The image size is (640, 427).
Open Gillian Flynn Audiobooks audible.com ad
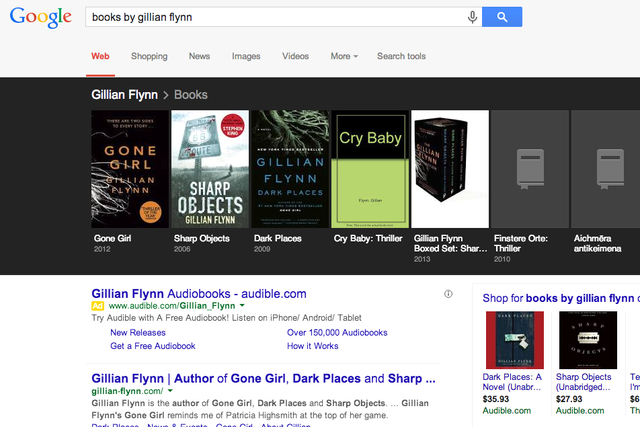pos(199,294)
